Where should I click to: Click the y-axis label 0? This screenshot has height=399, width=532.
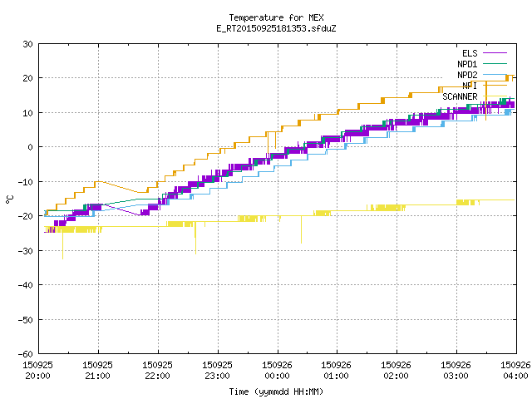pyautogui.click(x=31, y=147)
